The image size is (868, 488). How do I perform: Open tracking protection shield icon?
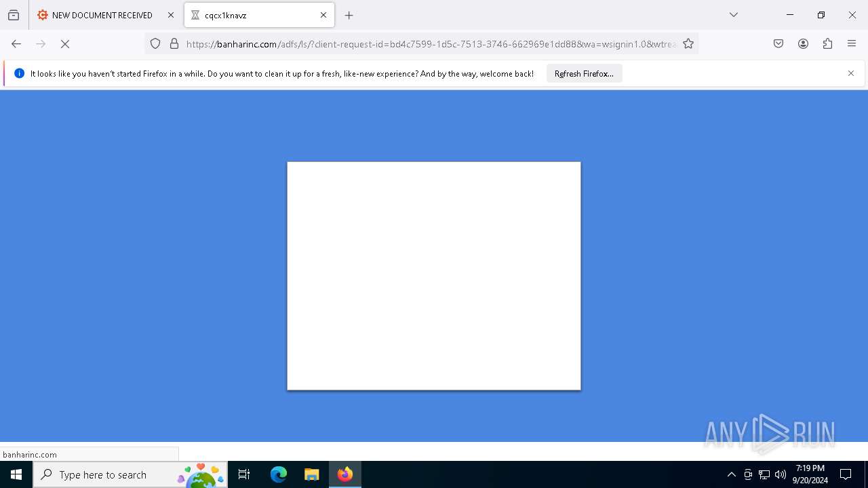[155, 44]
